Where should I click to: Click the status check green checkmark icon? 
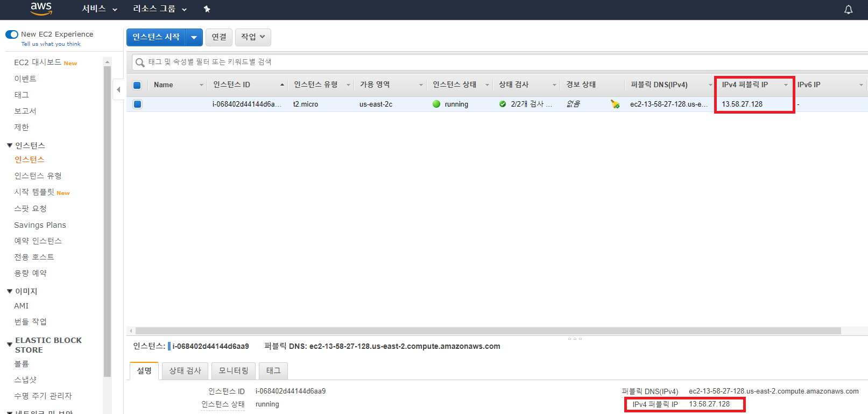click(503, 104)
